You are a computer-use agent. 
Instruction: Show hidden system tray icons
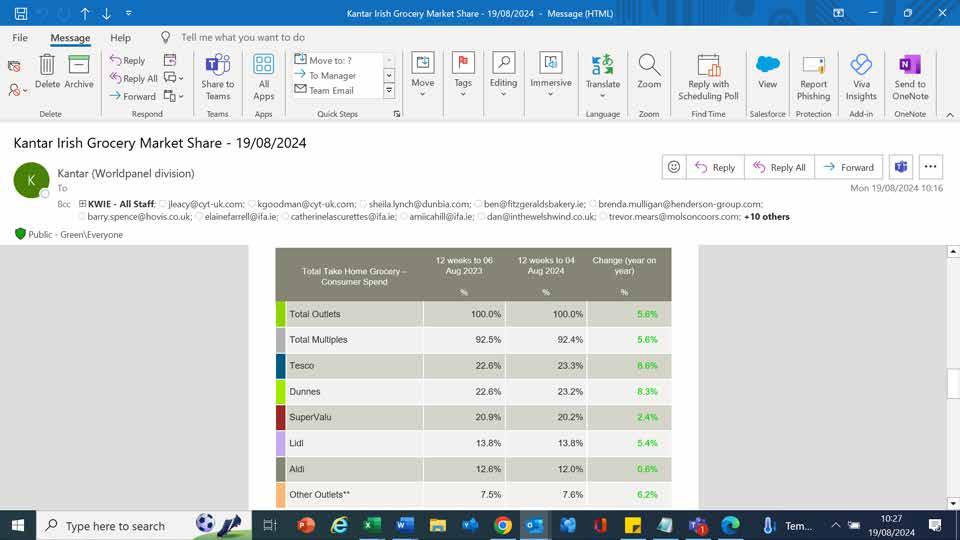click(x=836, y=525)
